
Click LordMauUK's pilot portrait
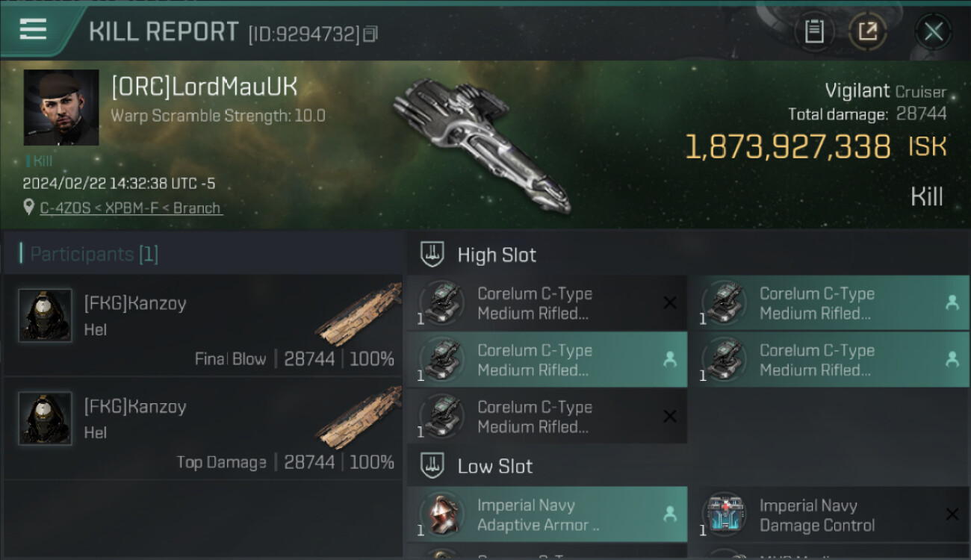click(x=61, y=108)
